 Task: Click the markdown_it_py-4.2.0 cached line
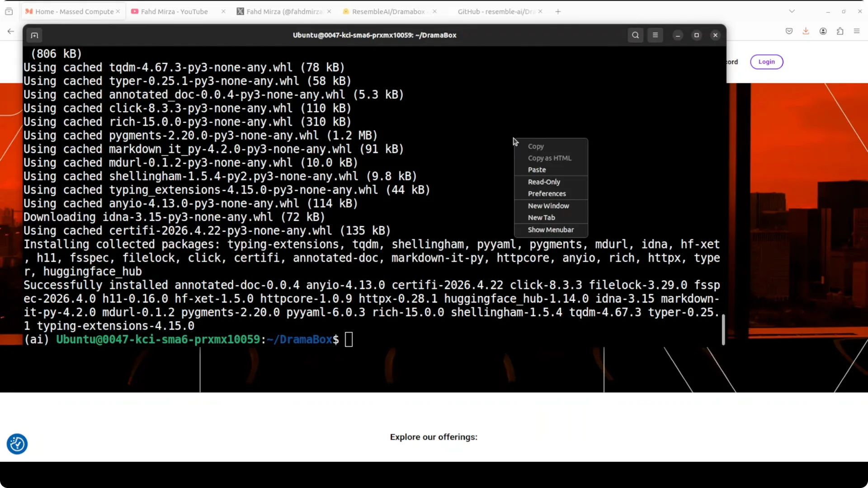[x=213, y=149]
